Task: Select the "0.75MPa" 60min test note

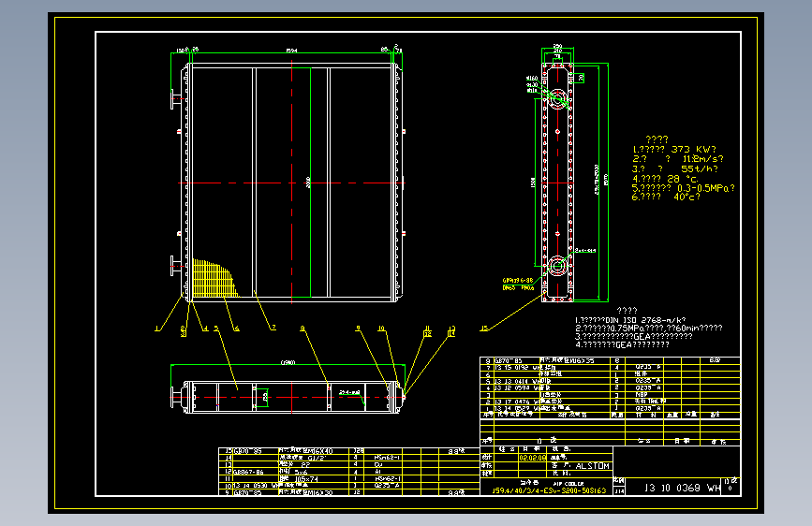Action: (x=648, y=329)
